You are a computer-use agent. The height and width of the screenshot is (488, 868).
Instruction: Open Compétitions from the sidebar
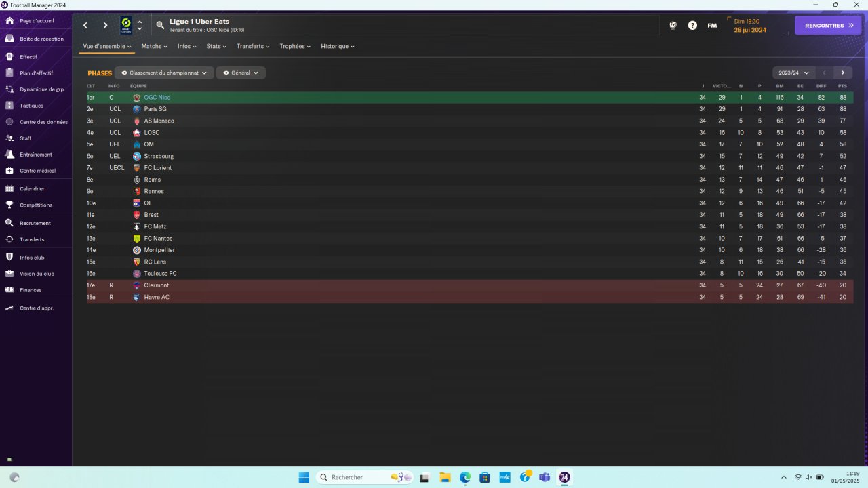click(x=36, y=205)
